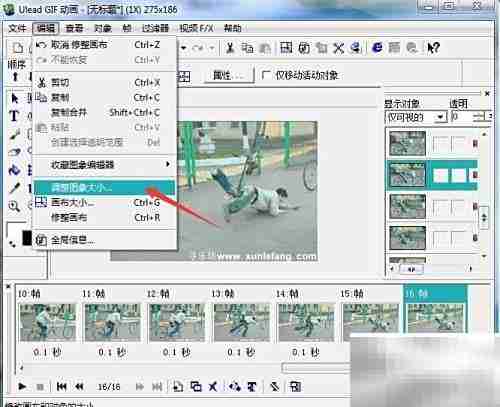Expand the 收藏图象编辑器 submenu arrow
Viewport: 500px width, 407px height.
168,164
